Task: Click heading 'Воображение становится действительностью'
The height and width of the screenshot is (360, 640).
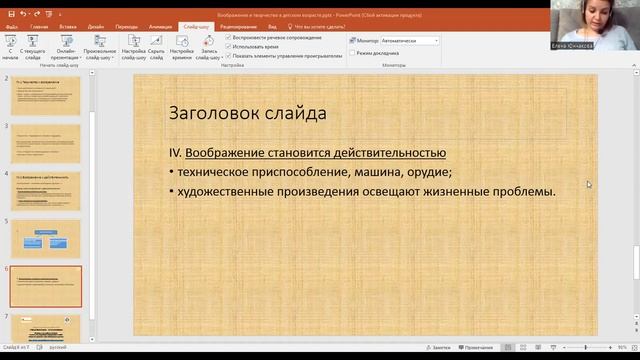Action: tap(316, 153)
